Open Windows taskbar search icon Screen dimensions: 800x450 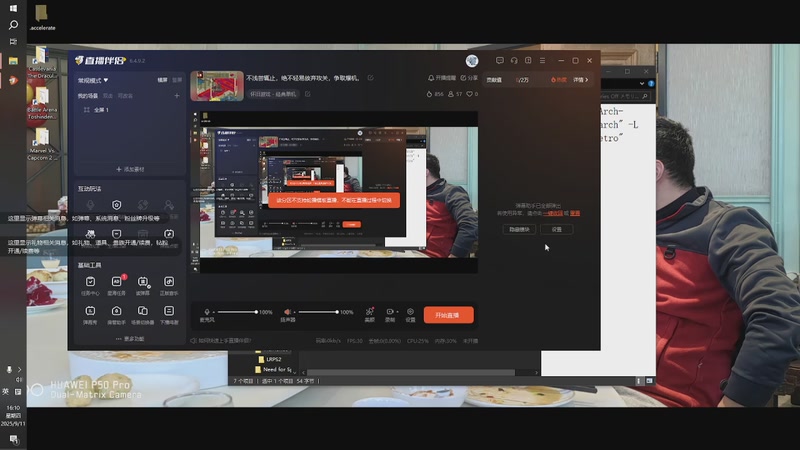13,24
